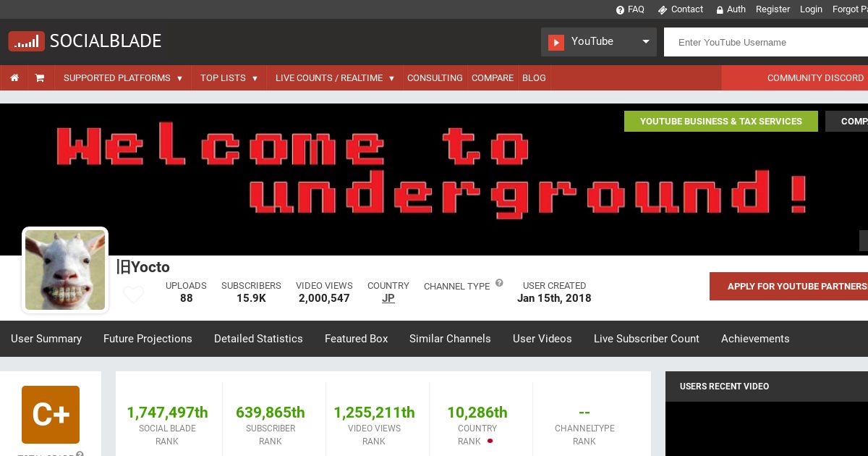This screenshot has height=456, width=868.
Task: Click the Channel Type help question icon
Action: tap(499, 283)
